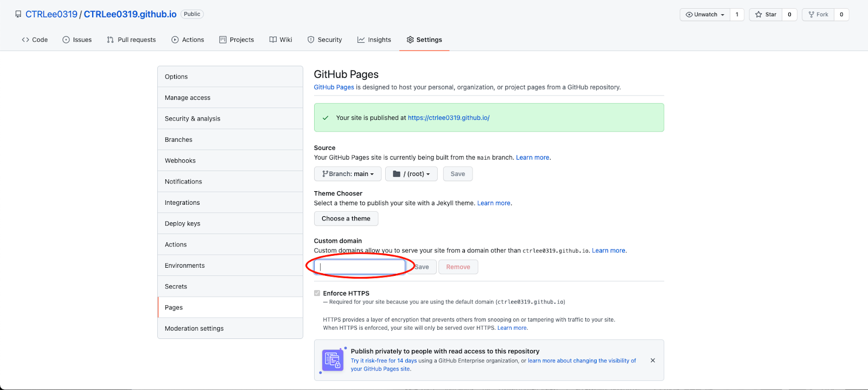Click Learn more about HTTPS link

tap(512, 328)
